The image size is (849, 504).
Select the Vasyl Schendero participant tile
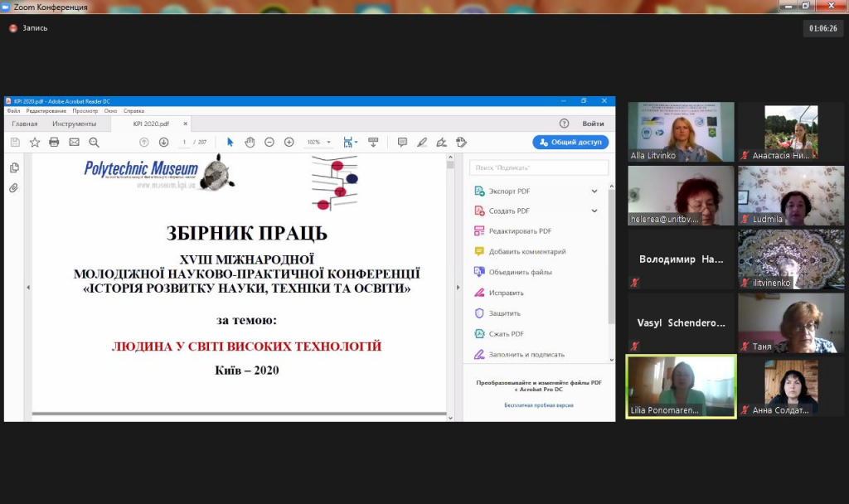click(x=682, y=322)
